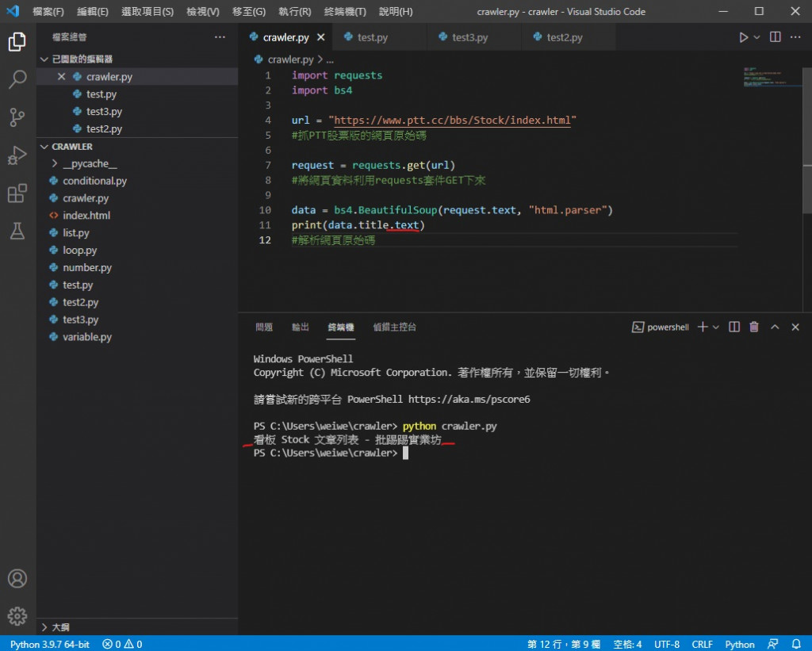Expand the __pycache__ folder
Image resolution: width=812 pixels, height=651 pixels.
(137, 163)
